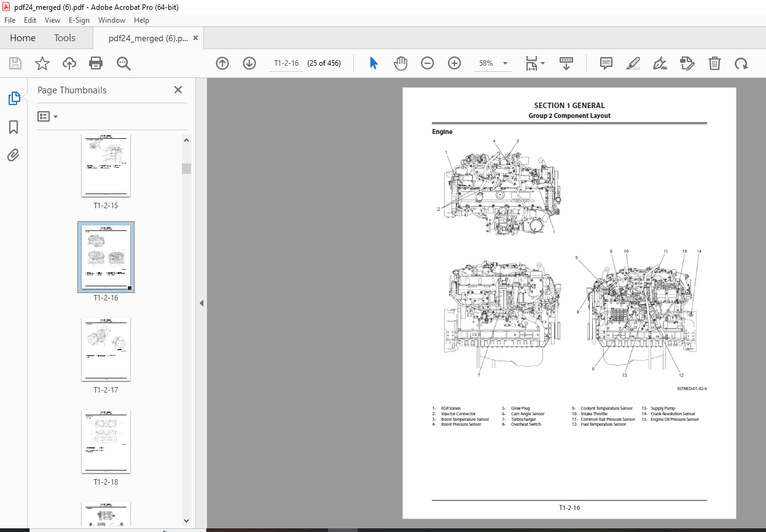The width and height of the screenshot is (766, 532).
Task: Click the thumbnail panel scrollbar thumb
Action: point(187,169)
